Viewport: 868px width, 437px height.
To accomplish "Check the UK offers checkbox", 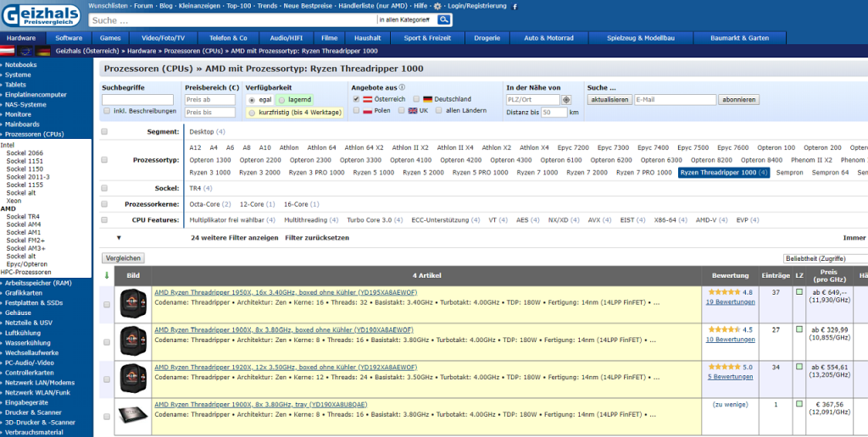I will (401, 111).
